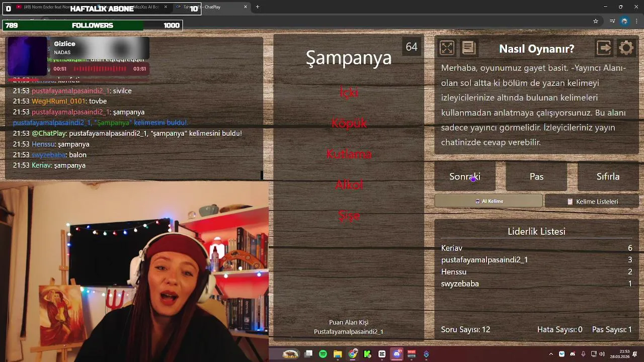Click the chat message 'balon' from swyzebaba
Viewport: 644px width, 362px height.
[x=50, y=155]
